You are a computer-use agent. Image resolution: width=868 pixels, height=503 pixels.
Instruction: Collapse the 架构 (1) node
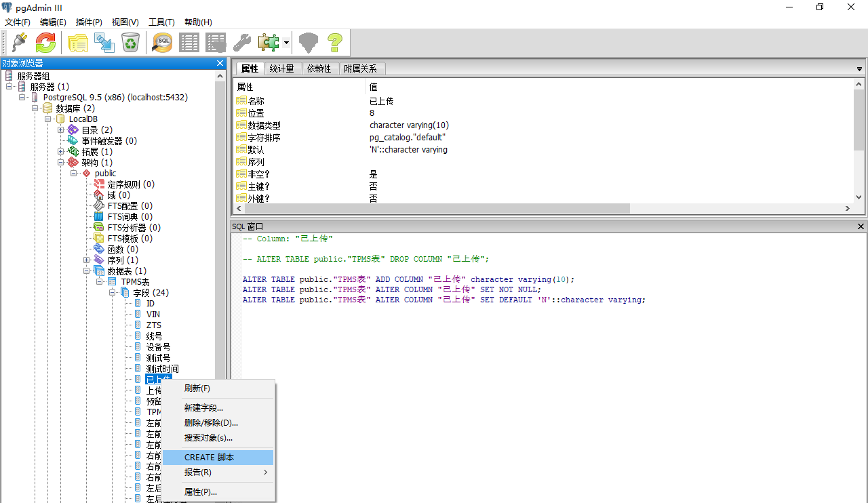tap(61, 163)
